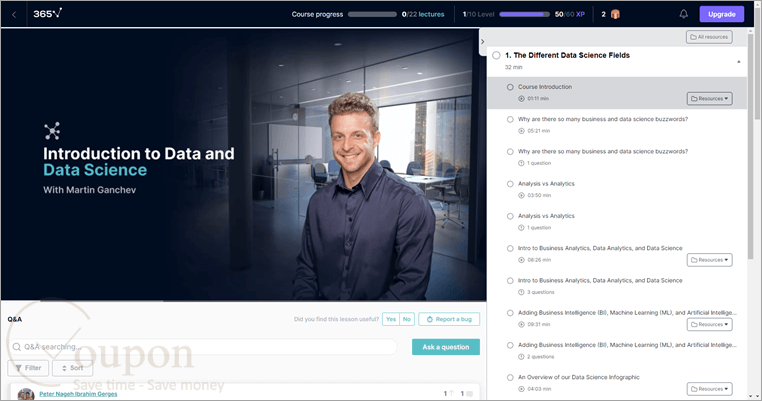Click play icon beside 08:26 min

(521, 260)
